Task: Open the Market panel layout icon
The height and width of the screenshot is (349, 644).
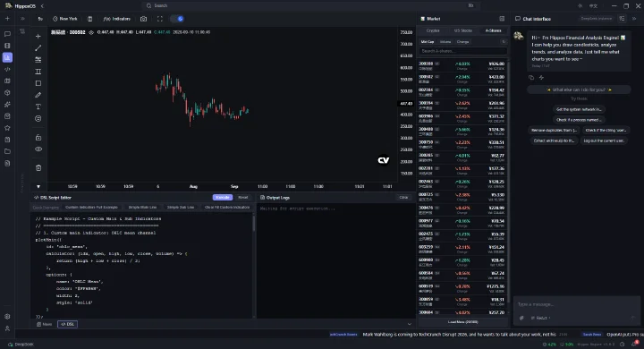Action: 502,19
